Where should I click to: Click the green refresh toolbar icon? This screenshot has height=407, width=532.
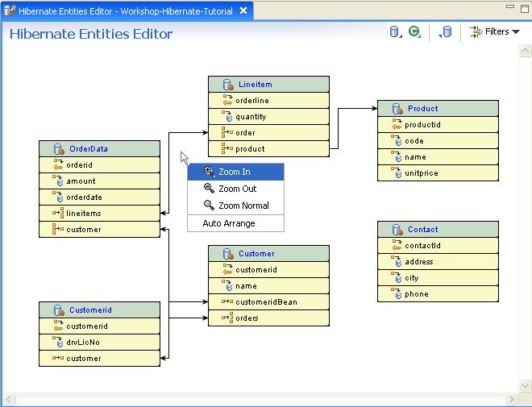414,31
